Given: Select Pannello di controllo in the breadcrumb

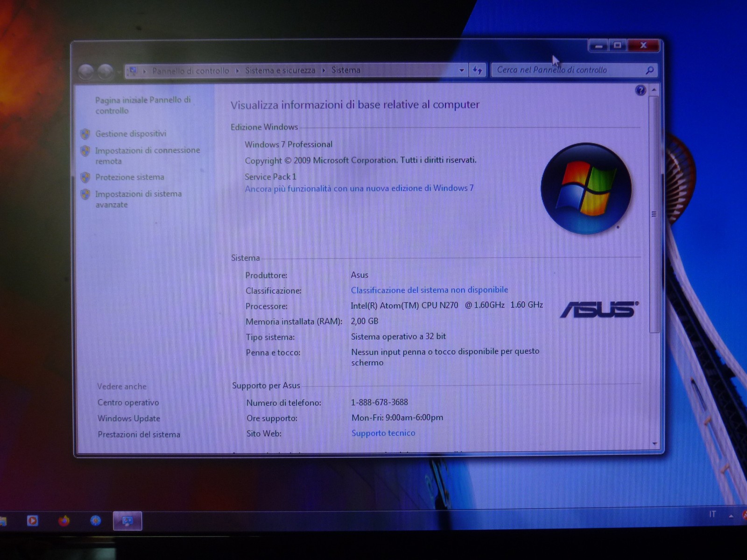Looking at the screenshot, I should click(190, 71).
